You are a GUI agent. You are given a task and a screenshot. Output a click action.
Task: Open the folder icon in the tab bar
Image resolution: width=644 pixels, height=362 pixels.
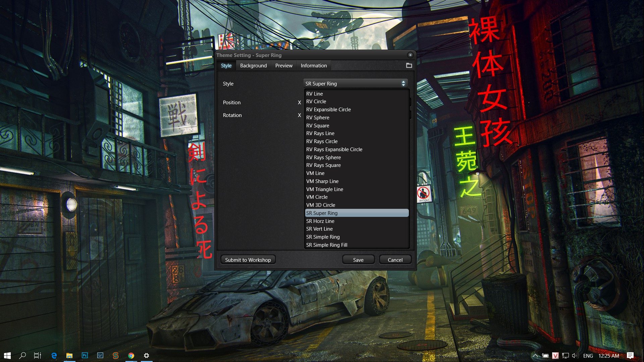point(409,65)
